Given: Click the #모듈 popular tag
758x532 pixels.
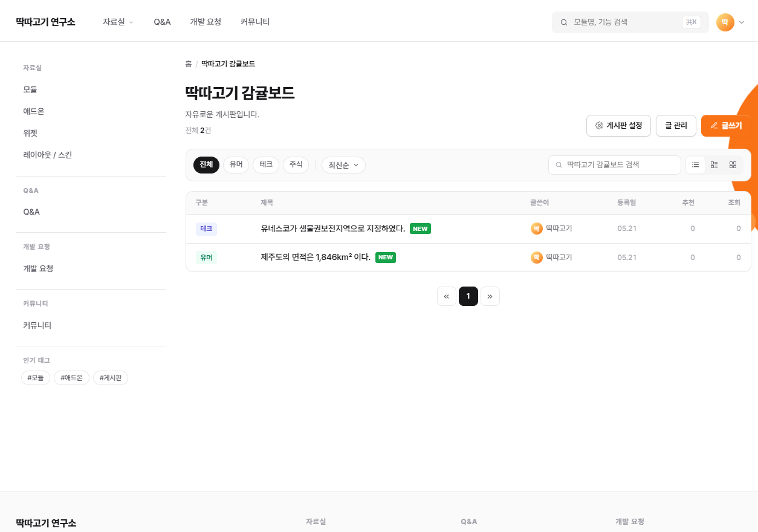Looking at the screenshot, I should tap(36, 378).
